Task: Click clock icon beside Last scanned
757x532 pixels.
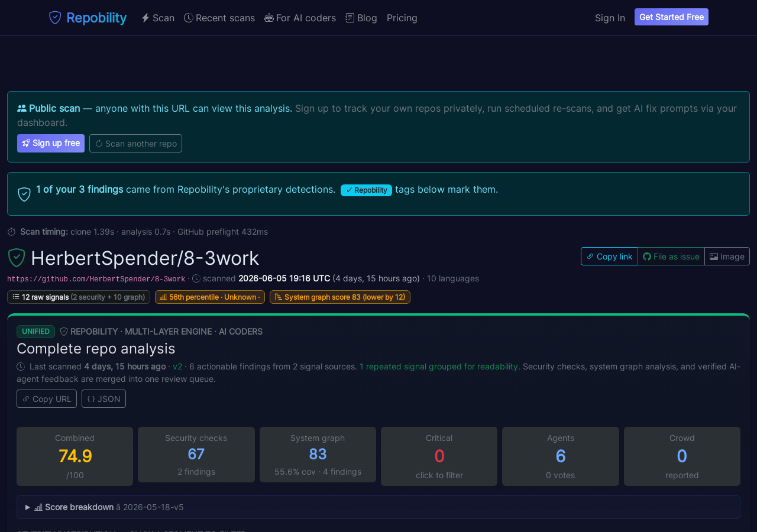Action: point(21,366)
